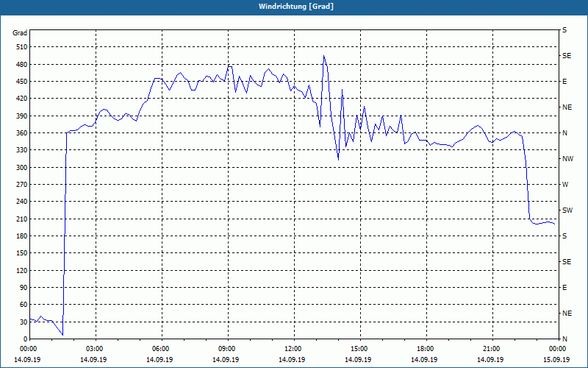Click the 09:00 time axis label
The image size is (588, 368).
(226, 349)
